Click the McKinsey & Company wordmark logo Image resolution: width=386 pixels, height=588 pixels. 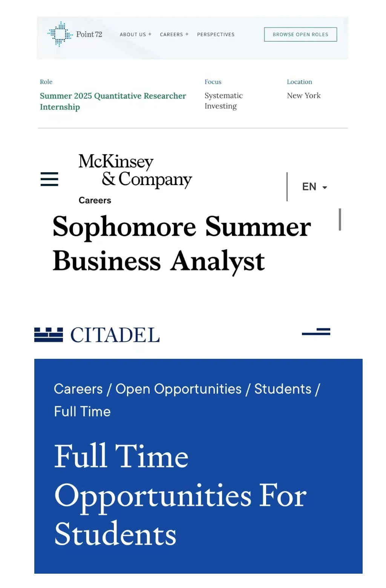135,171
